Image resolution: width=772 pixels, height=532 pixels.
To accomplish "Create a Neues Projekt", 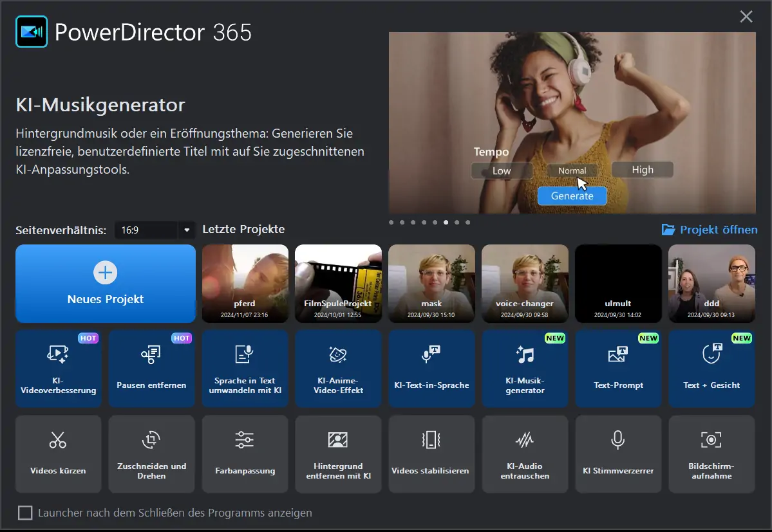I will tap(106, 284).
